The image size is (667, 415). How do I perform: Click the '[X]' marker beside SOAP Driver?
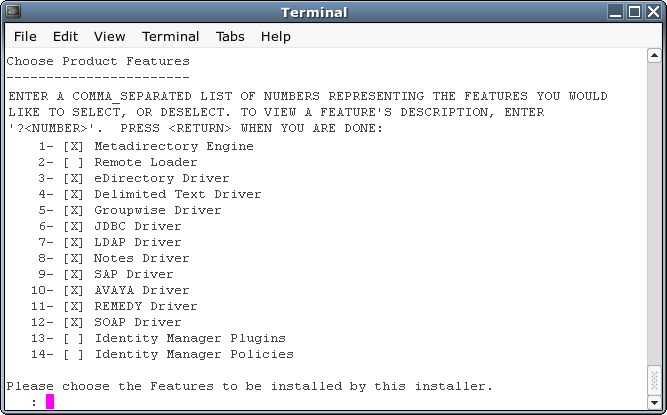[x=73, y=322]
